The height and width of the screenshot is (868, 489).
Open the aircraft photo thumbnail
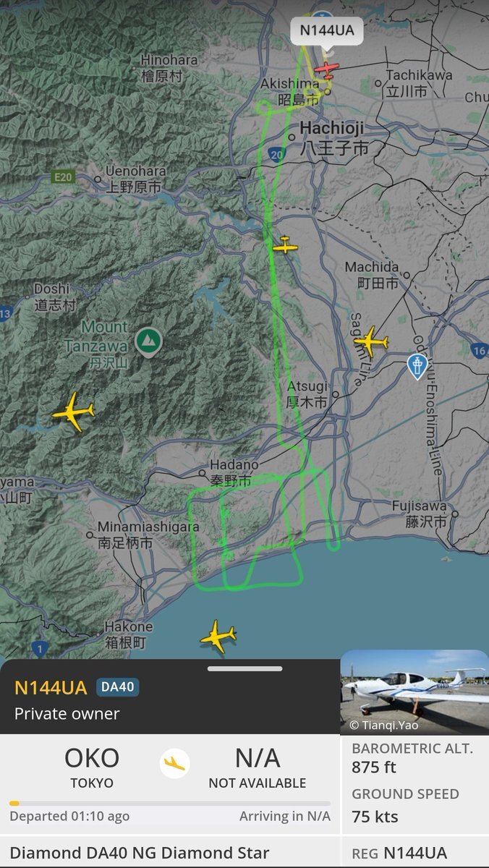[x=414, y=692]
